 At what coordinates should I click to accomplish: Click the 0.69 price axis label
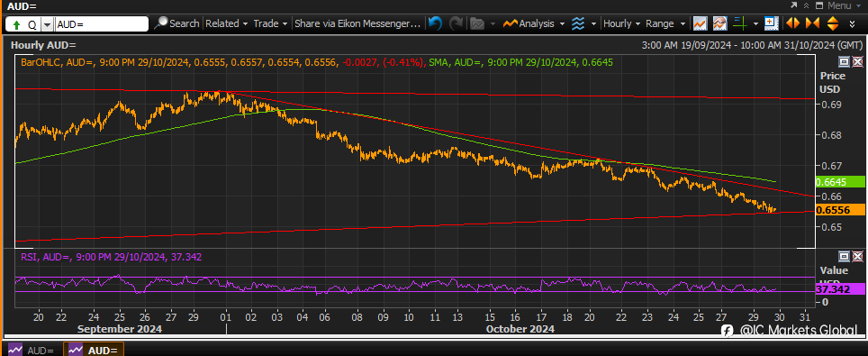pos(831,105)
